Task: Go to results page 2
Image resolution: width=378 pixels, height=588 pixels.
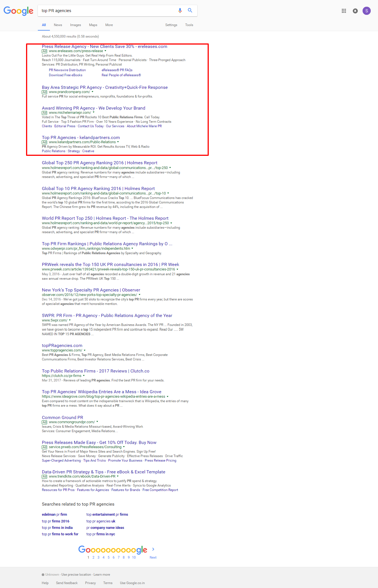Action: click(x=93, y=557)
